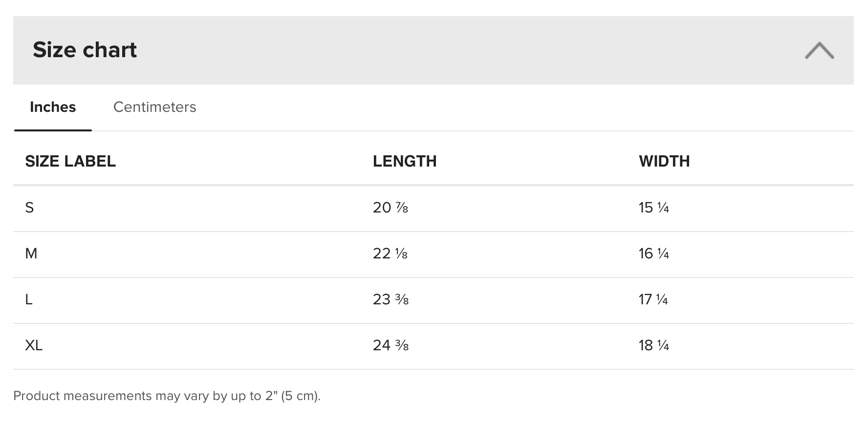The width and height of the screenshot is (868, 424).
Task: Select the S size row label
Action: (x=29, y=208)
